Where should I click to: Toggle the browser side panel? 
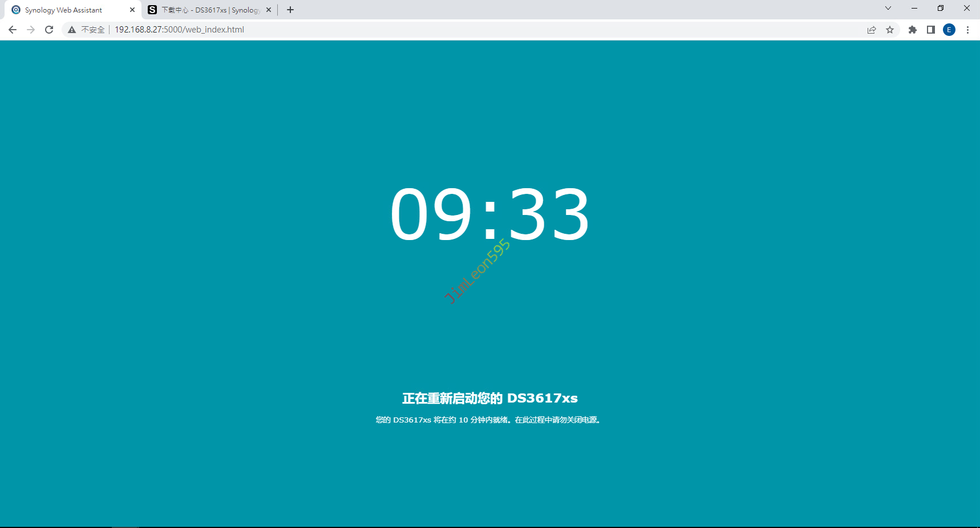[x=931, y=30]
